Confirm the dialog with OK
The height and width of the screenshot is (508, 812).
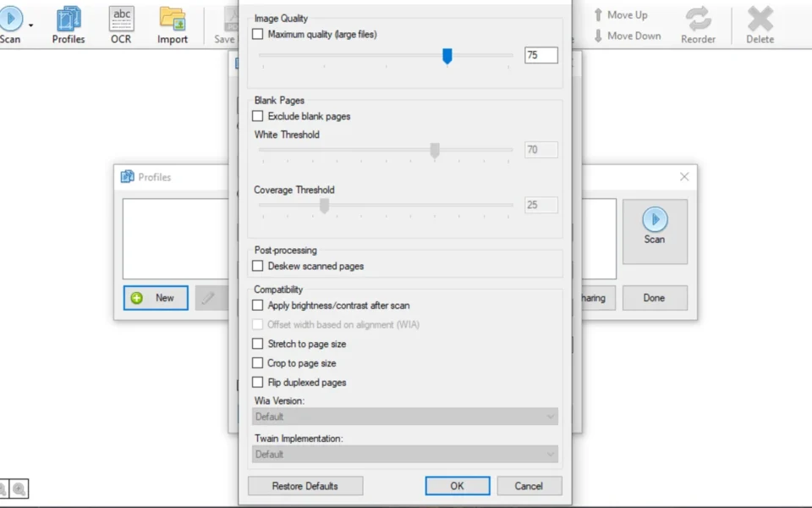coord(458,486)
